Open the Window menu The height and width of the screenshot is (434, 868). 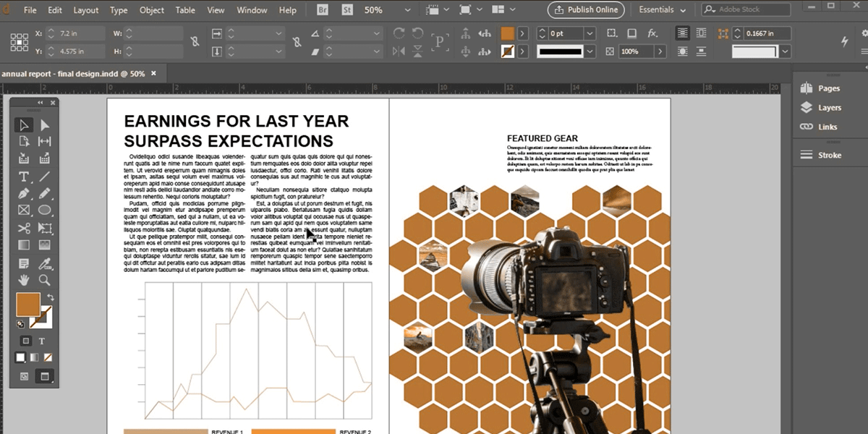(252, 10)
